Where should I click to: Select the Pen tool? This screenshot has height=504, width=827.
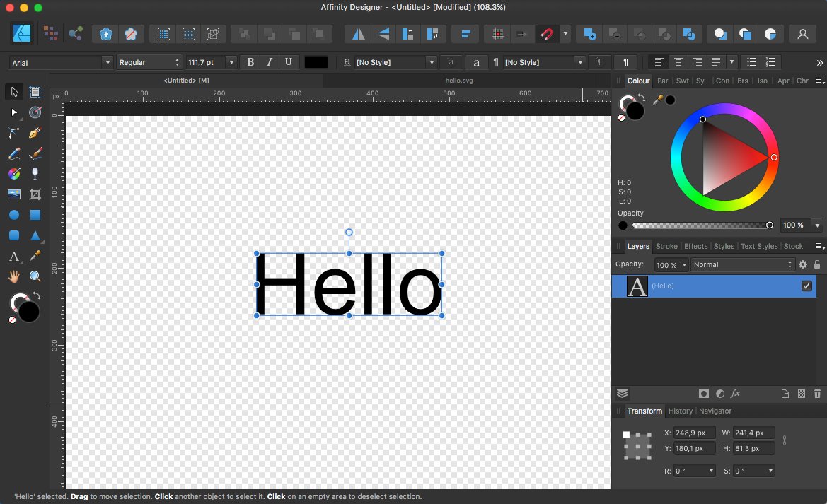tap(34, 133)
